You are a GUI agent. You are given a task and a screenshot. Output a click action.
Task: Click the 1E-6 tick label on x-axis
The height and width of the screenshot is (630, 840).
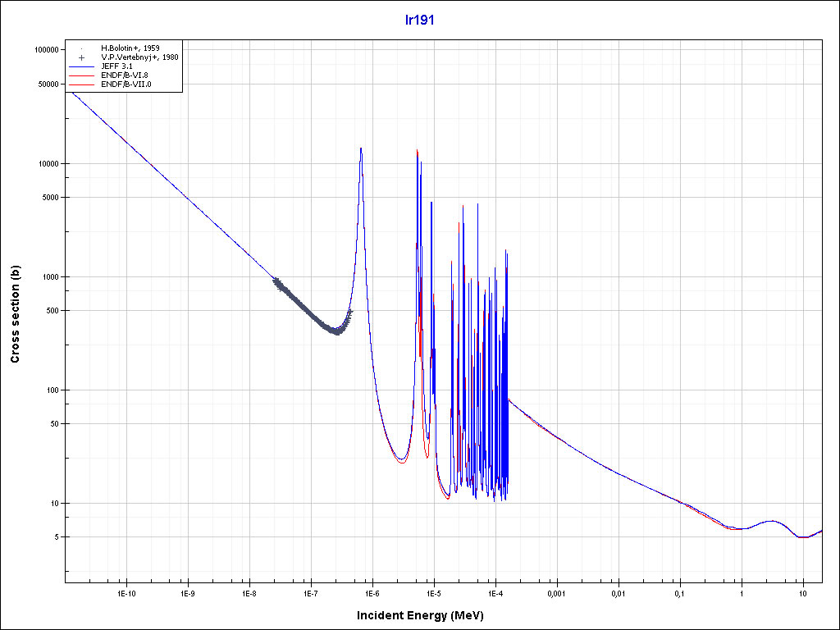372,593
